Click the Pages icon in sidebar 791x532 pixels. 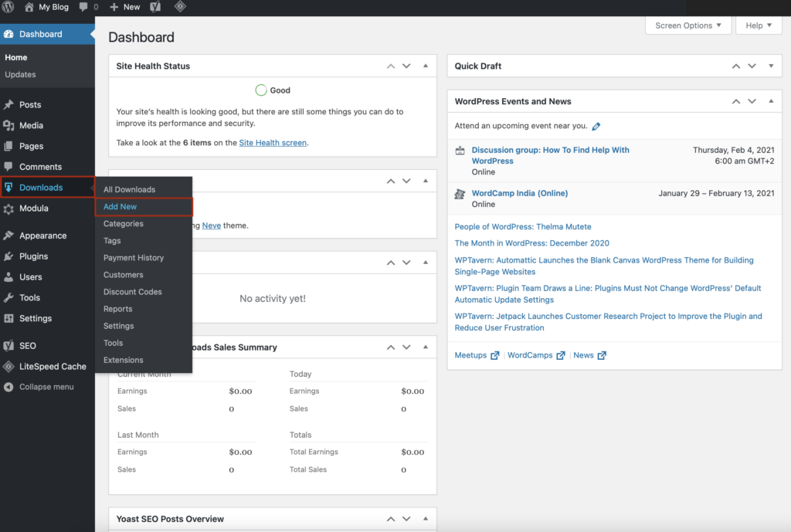pos(8,146)
